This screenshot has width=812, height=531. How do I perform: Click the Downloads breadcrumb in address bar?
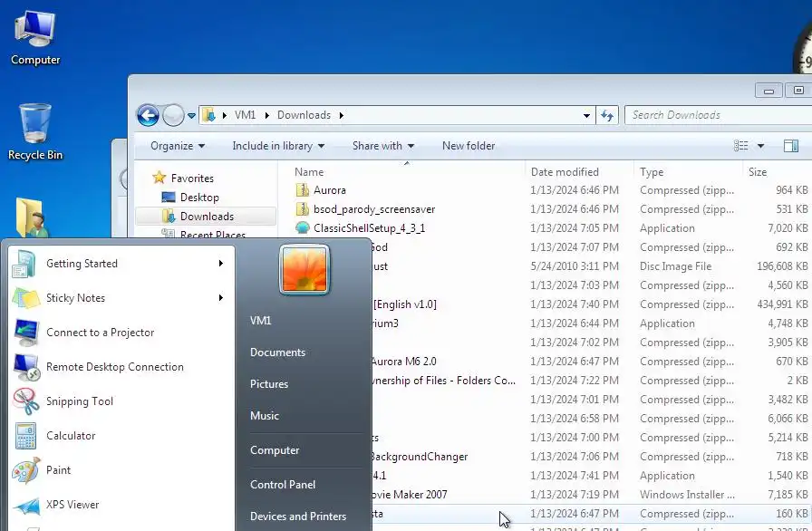tap(304, 115)
